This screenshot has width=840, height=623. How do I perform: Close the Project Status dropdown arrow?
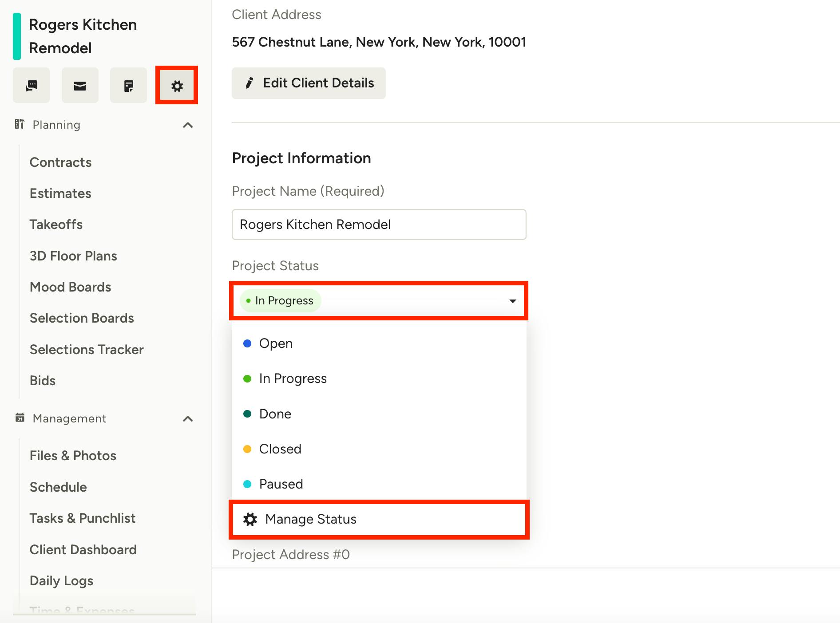point(512,301)
